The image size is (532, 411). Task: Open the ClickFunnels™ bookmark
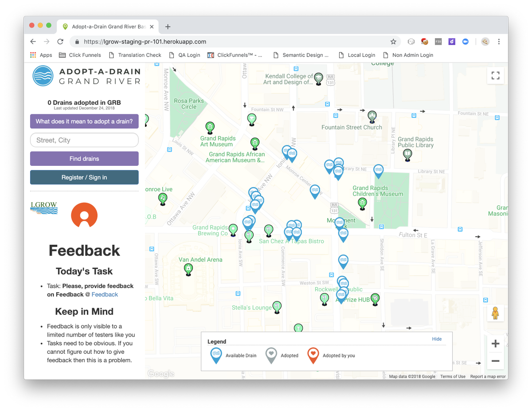pyautogui.click(x=235, y=55)
